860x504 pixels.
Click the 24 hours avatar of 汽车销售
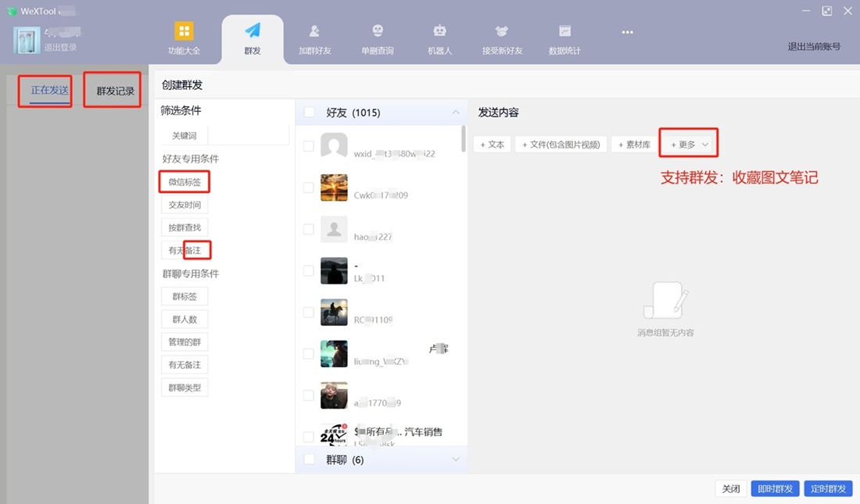tap(334, 434)
